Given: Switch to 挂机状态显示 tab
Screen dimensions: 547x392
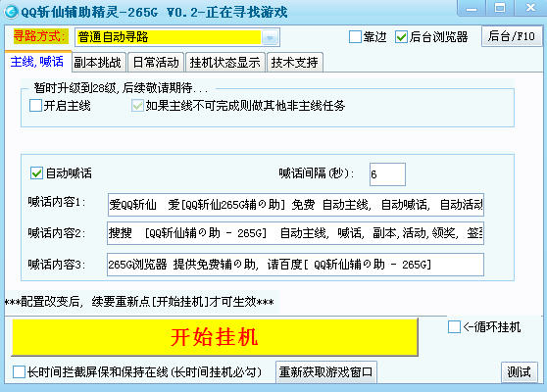Looking at the screenshot, I should point(225,63).
